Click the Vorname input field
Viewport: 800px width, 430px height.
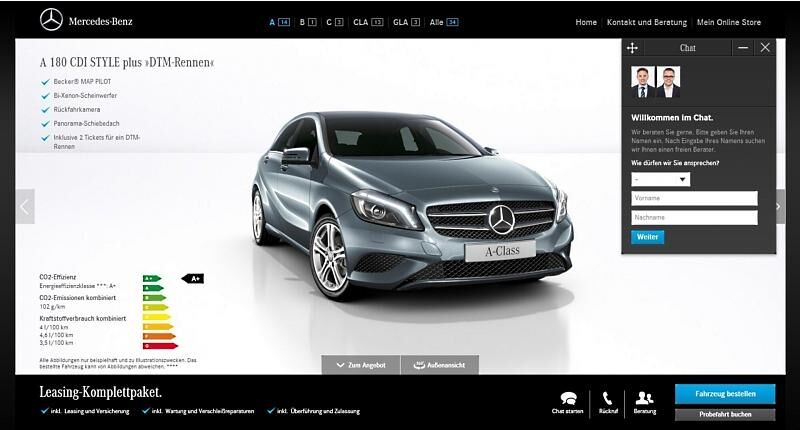tap(694, 198)
